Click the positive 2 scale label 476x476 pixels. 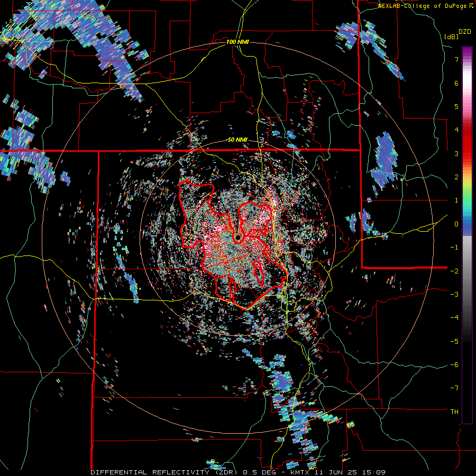pyautogui.click(x=456, y=177)
